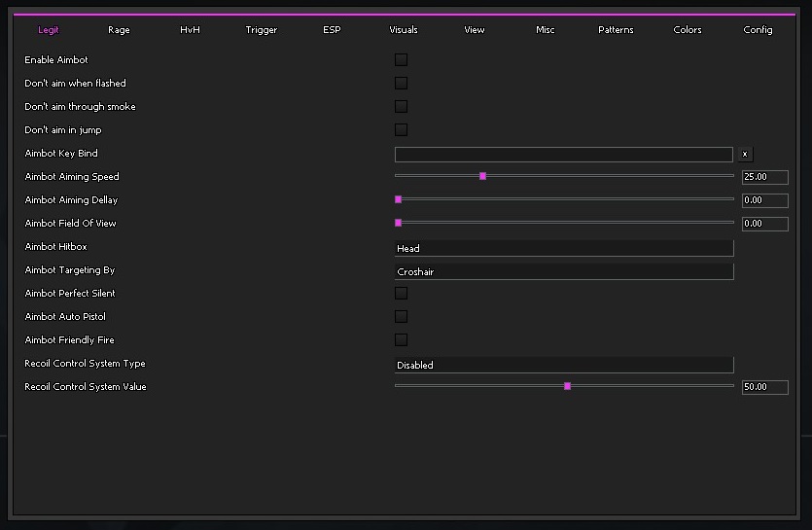Viewport: 812px width, 530px height.
Task: Open the Colors tab
Action: pyautogui.click(x=688, y=30)
